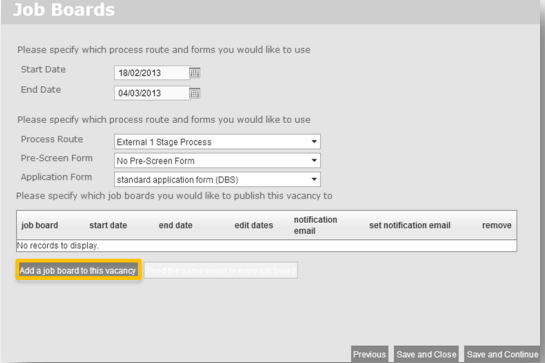This screenshot has width=545, height=363.
Task: Click the Save and Continue button
Action: pyautogui.click(x=502, y=354)
